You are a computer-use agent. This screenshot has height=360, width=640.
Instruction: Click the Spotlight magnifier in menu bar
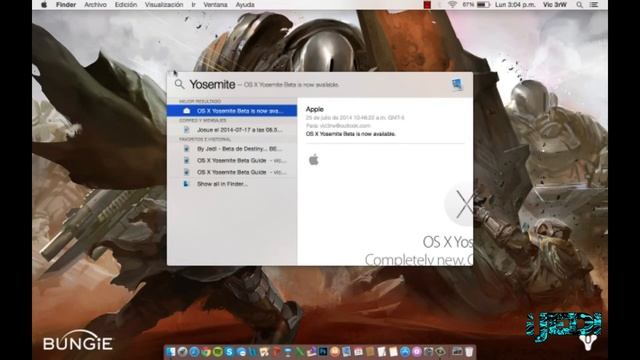coord(579,5)
